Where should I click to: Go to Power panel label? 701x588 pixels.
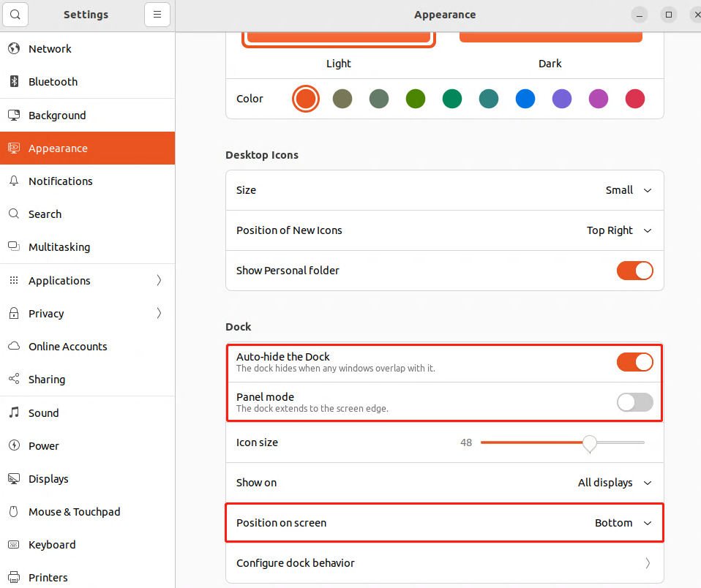[x=43, y=446]
